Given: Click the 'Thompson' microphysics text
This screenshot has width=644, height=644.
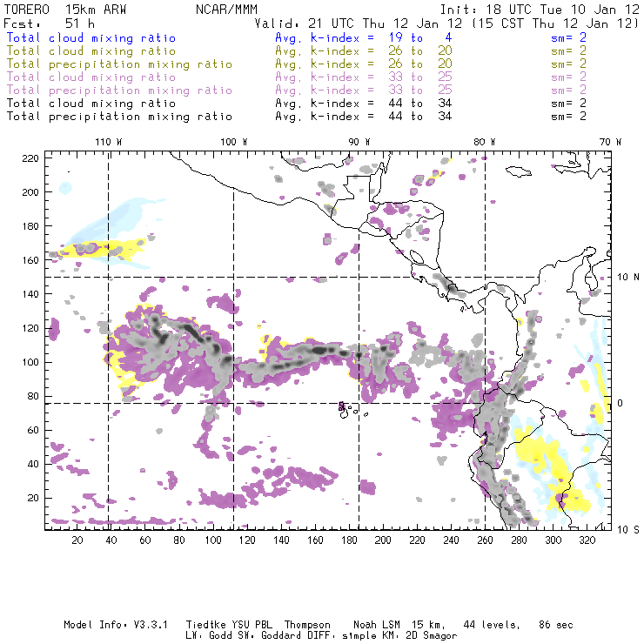Looking at the screenshot, I should click(307, 626).
